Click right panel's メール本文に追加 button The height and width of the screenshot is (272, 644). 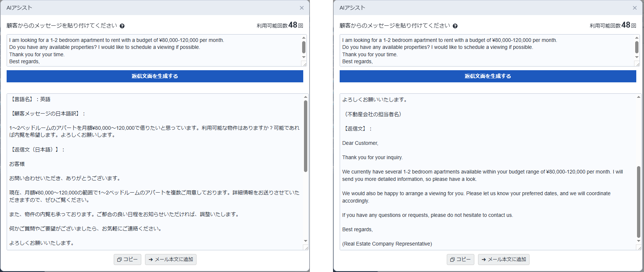click(x=504, y=260)
